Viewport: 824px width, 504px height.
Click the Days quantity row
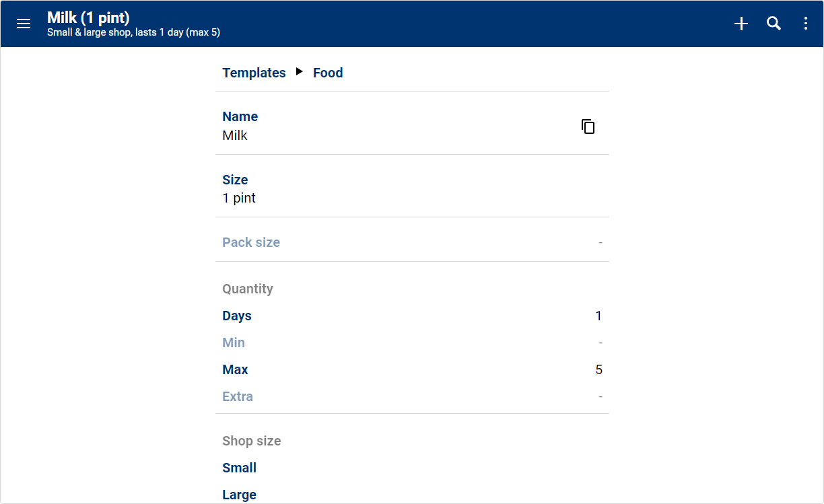[411, 316]
